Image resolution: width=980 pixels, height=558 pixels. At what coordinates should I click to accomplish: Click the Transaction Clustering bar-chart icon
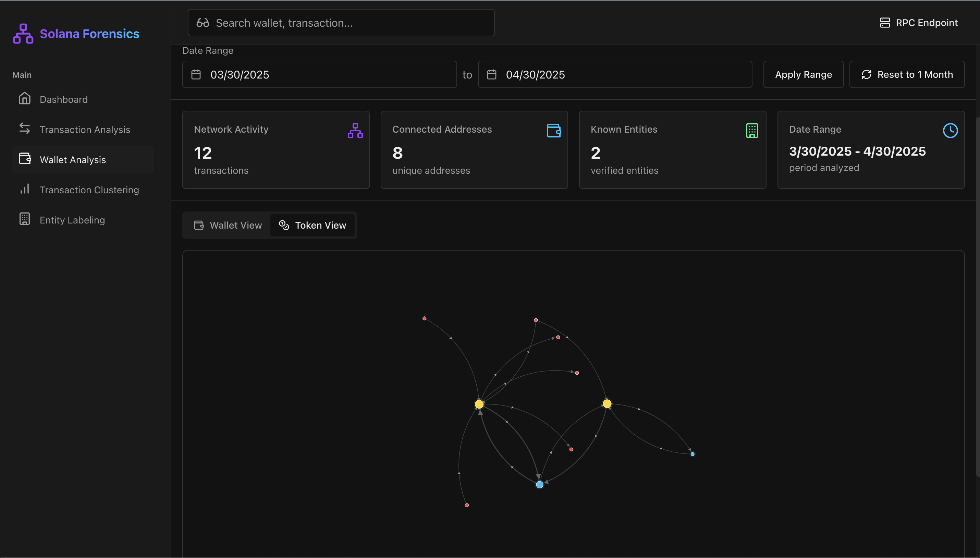25,189
